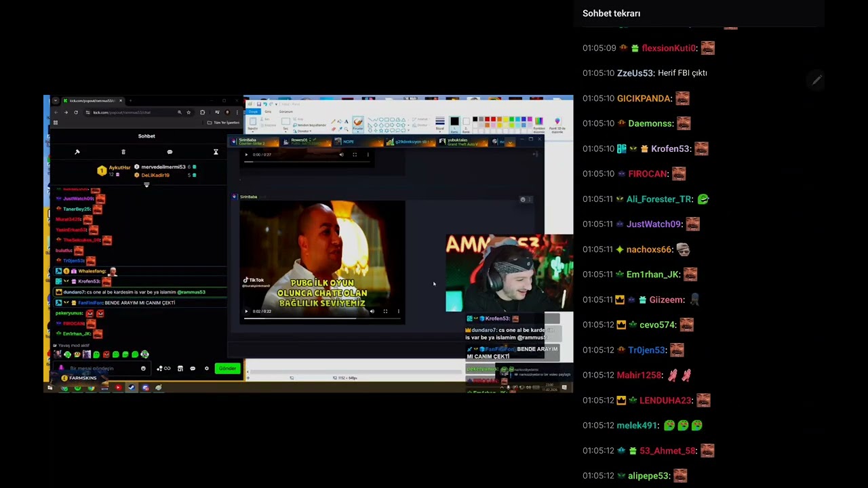Click Paint's horizontal scrollbar at the bottom
This screenshot has width=868, height=488.
[355, 371]
